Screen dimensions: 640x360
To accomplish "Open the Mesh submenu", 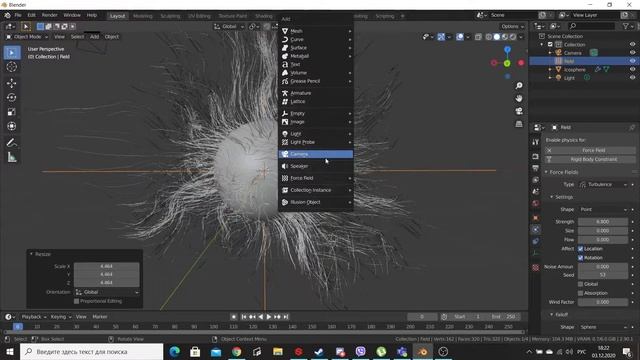I will 316,31.
